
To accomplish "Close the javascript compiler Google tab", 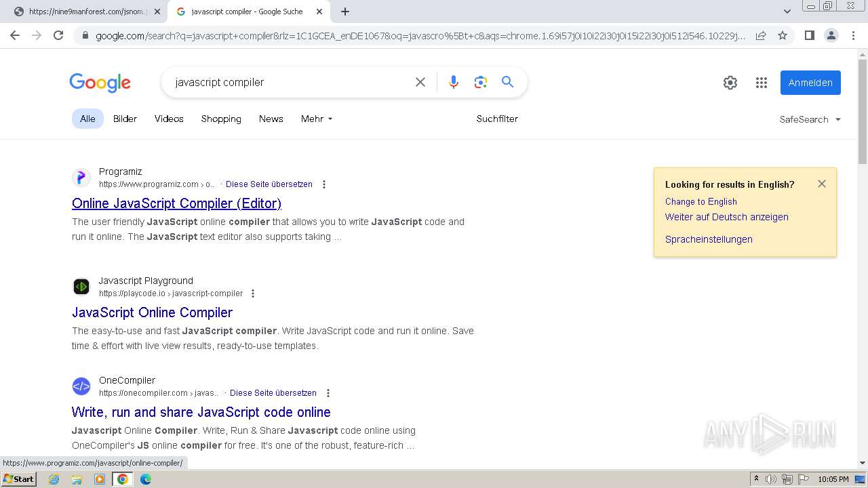I will (318, 12).
